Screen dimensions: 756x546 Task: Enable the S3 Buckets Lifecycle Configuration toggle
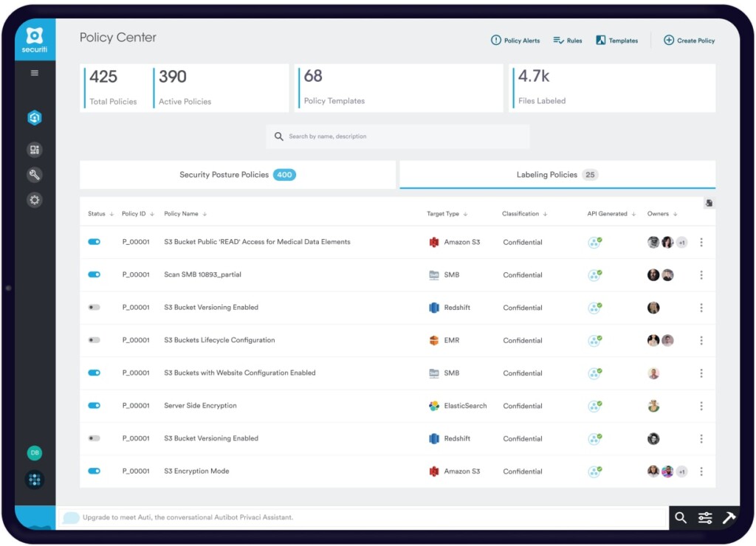94,339
